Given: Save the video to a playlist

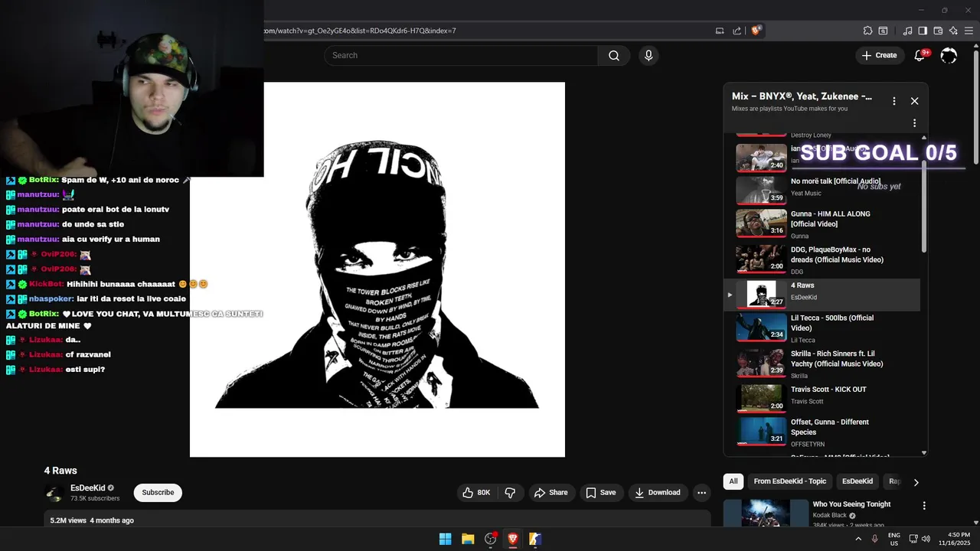Looking at the screenshot, I should [x=600, y=493].
